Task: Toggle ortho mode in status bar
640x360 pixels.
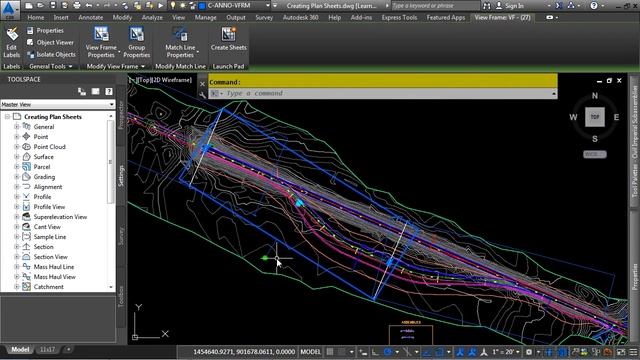Action: (x=375, y=352)
